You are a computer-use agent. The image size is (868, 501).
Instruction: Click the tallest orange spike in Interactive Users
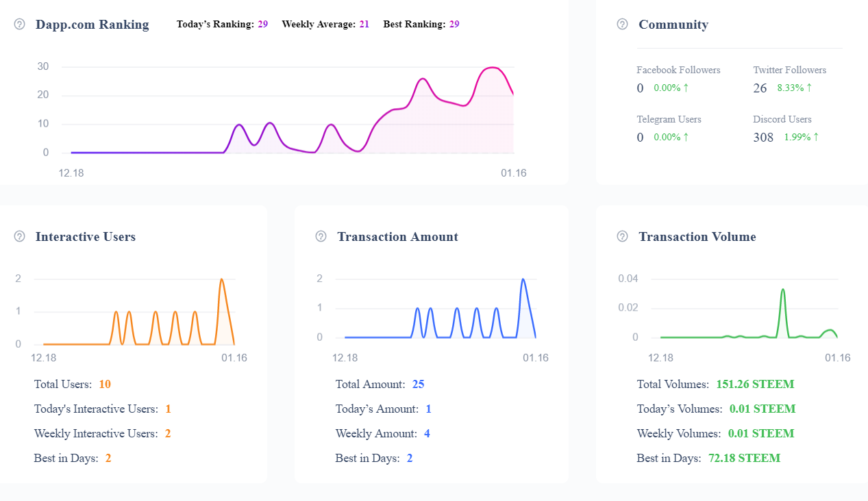coord(221,280)
